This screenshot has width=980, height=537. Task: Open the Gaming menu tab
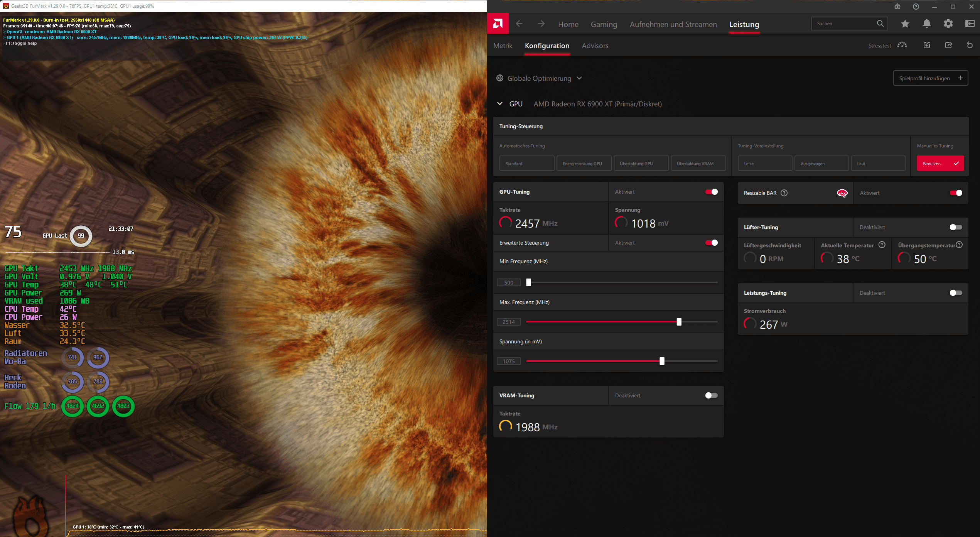click(604, 24)
